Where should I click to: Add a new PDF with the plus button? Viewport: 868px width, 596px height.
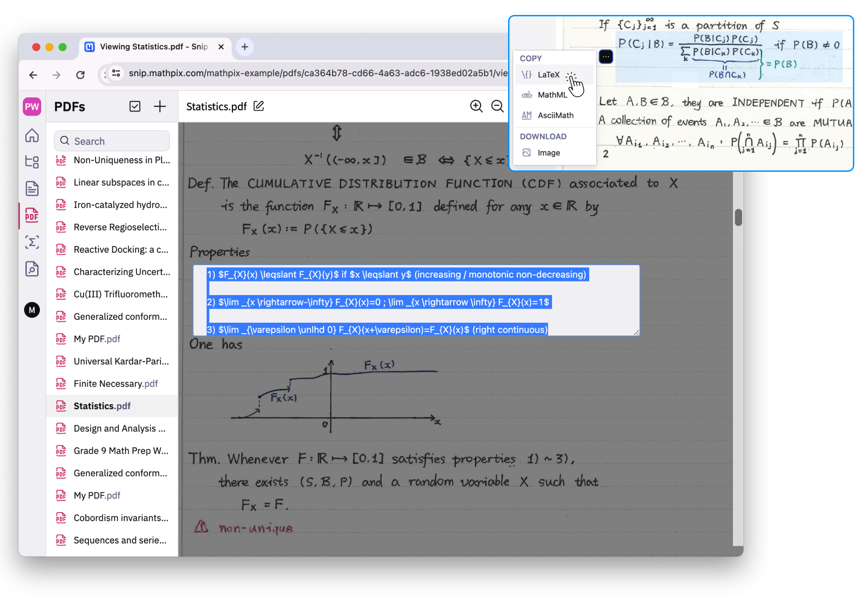[x=160, y=106]
